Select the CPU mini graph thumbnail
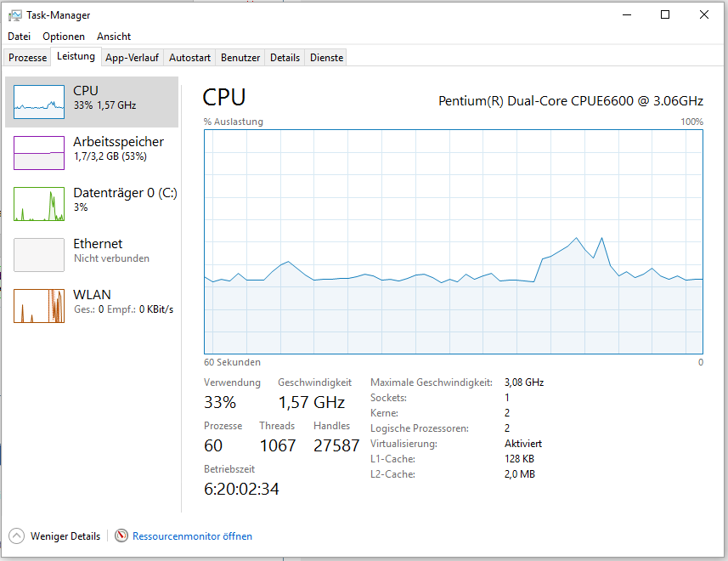 tap(39, 102)
